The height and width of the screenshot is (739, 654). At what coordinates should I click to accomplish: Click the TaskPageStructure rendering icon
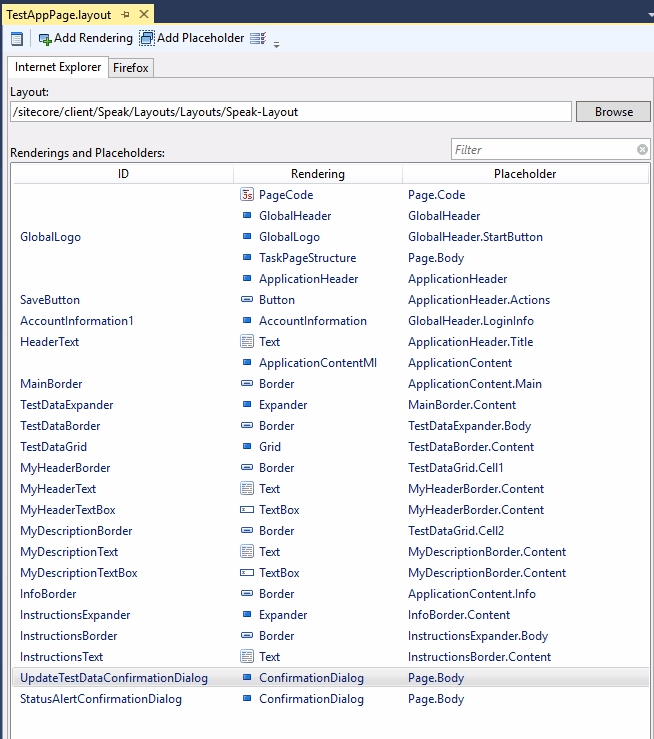coord(247,257)
